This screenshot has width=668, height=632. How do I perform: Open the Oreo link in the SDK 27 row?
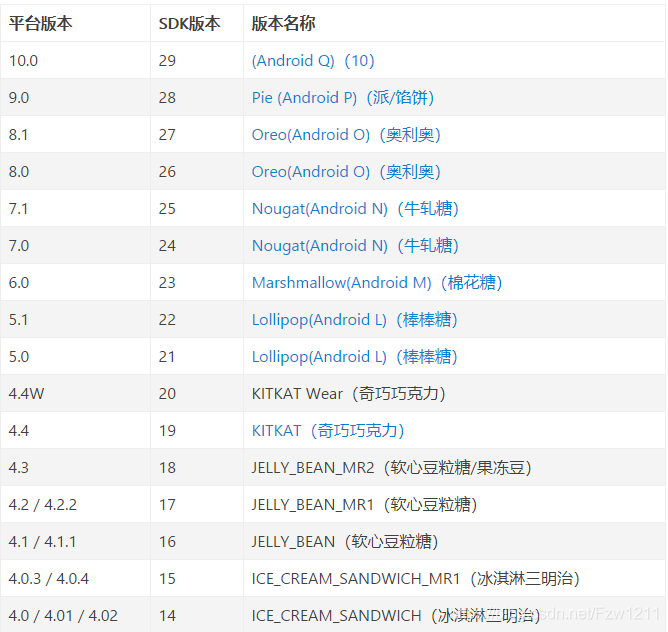[x=346, y=135]
